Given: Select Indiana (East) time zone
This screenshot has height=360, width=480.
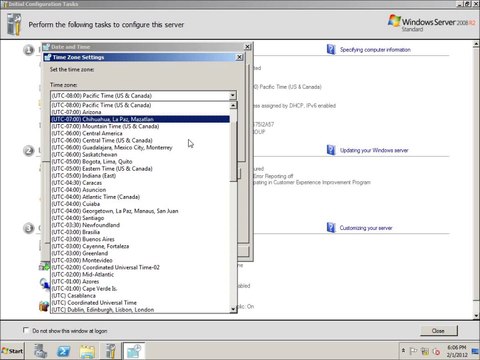Looking at the screenshot, I should [x=140, y=176].
